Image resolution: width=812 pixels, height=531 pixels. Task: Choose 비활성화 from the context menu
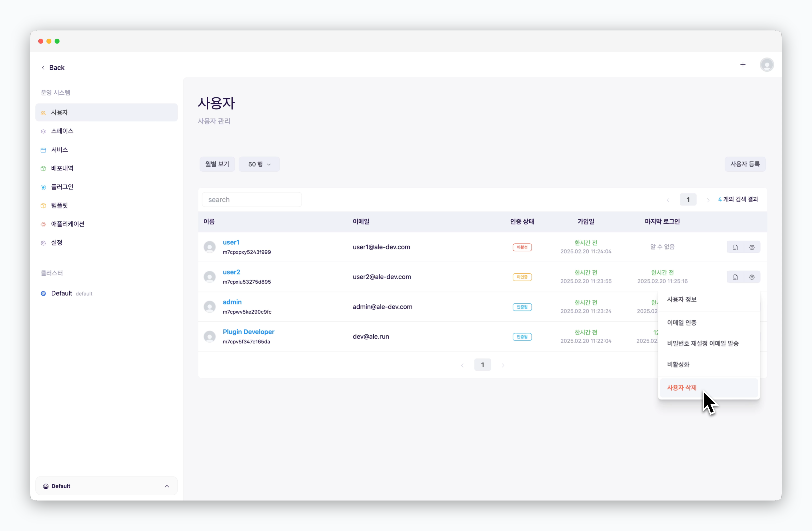(x=709, y=365)
